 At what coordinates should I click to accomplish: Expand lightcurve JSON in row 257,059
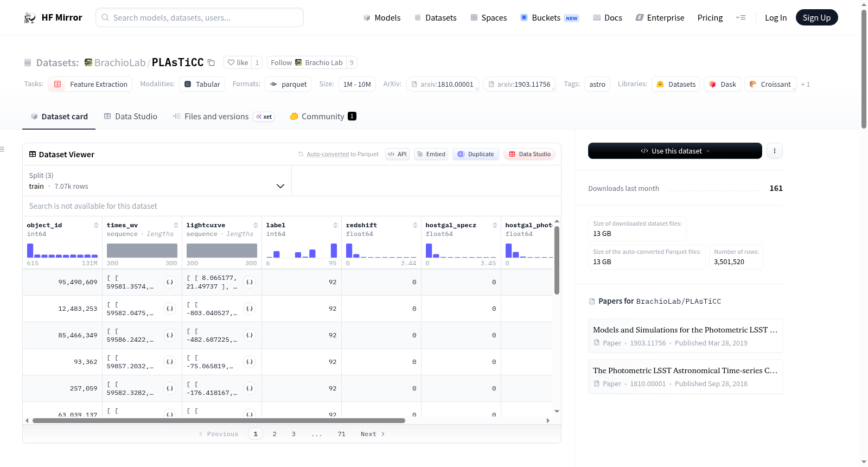click(x=250, y=388)
